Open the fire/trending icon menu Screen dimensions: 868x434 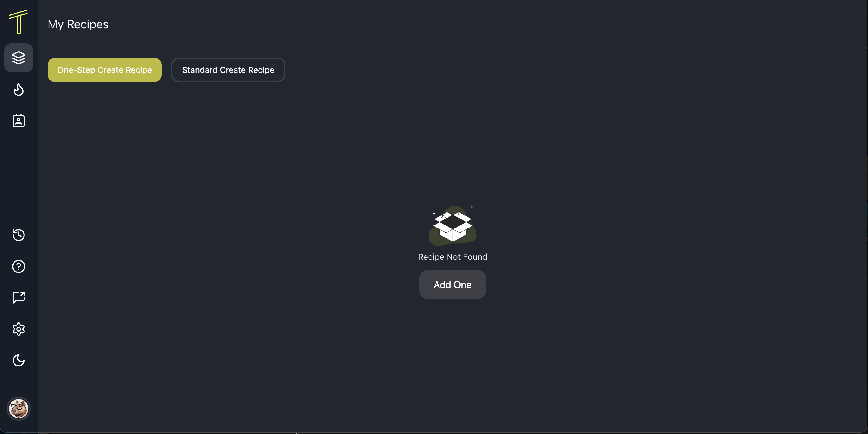pos(18,89)
